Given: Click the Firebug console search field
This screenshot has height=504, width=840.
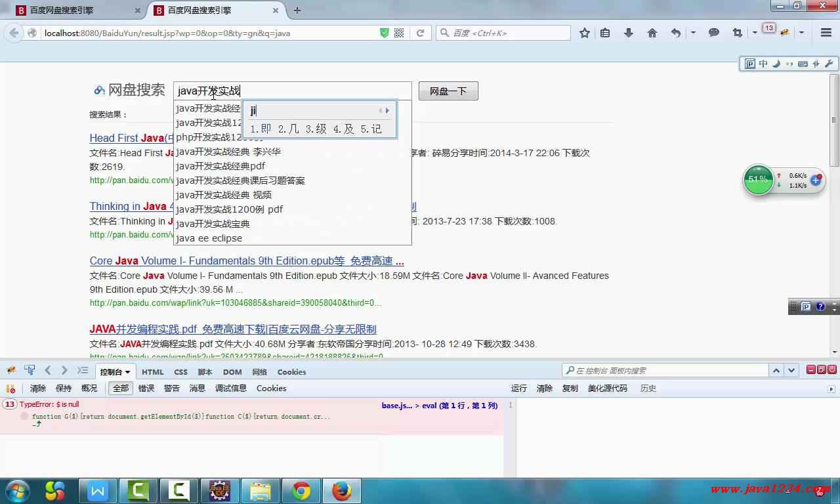Looking at the screenshot, I should (665, 371).
